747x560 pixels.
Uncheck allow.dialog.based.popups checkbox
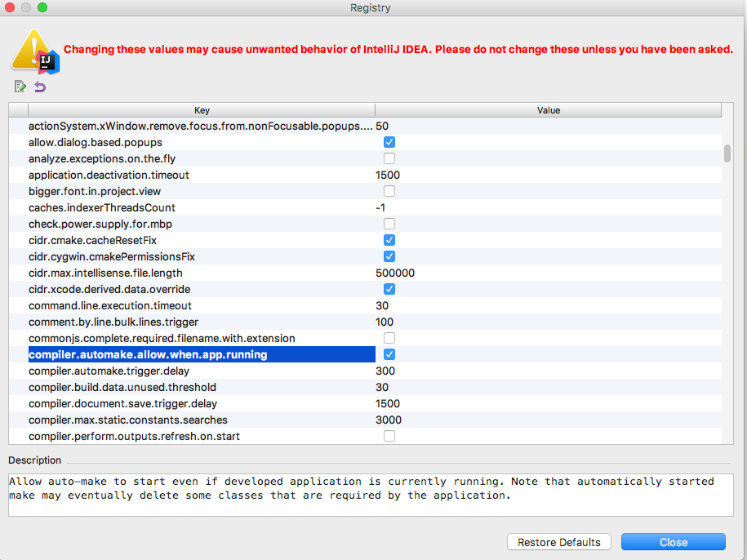coord(389,142)
